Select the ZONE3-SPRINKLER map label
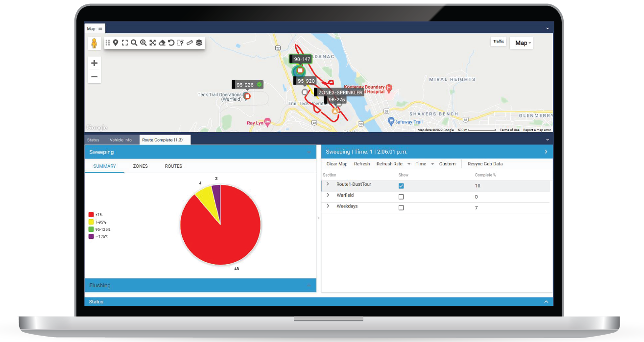 [339, 92]
